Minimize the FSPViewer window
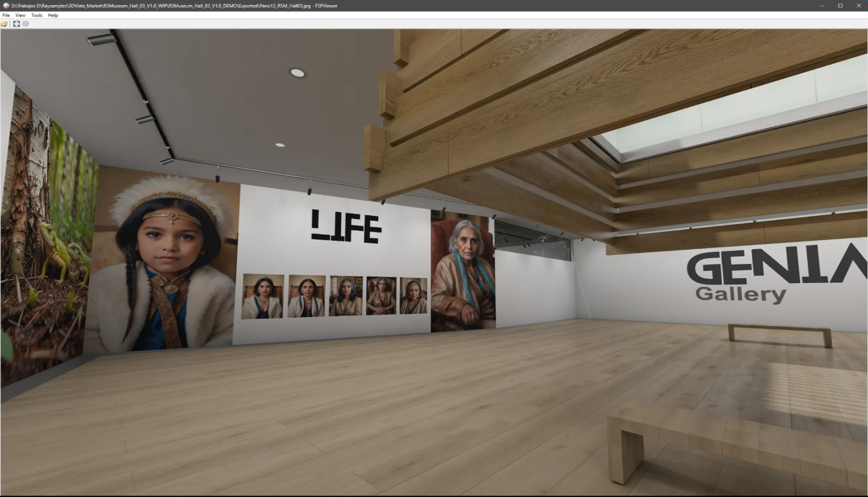The height and width of the screenshot is (497, 868). (822, 5)
